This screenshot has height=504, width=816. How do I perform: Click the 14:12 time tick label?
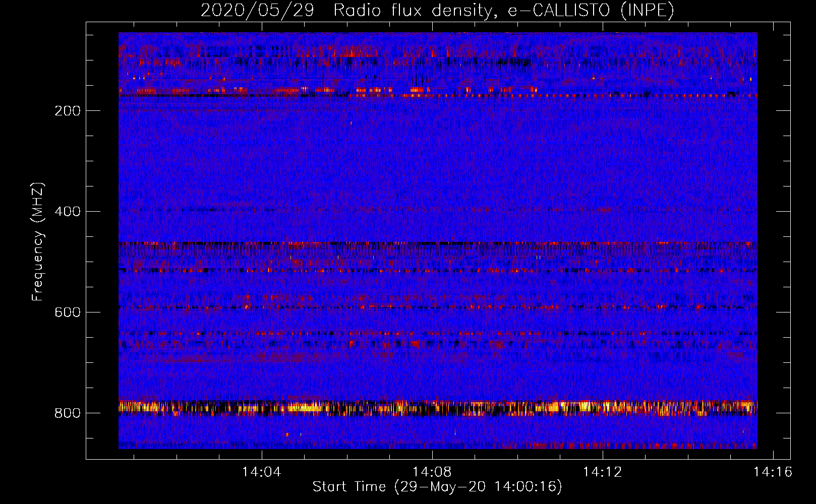(x=603, y=472)
